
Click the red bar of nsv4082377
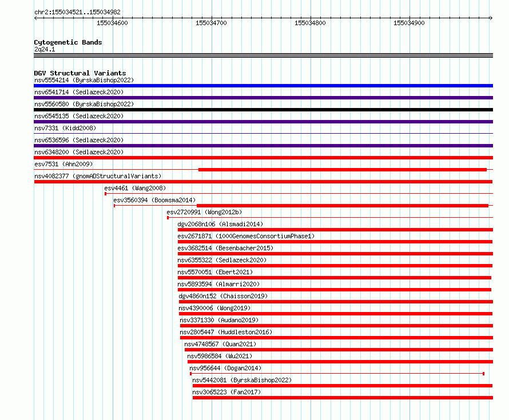click(x=263, y=182)
